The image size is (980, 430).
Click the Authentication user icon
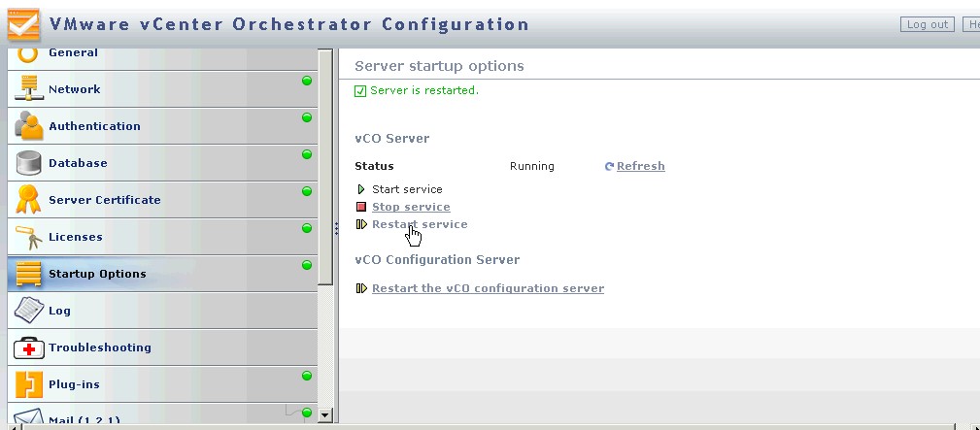[x=28, y=126]
